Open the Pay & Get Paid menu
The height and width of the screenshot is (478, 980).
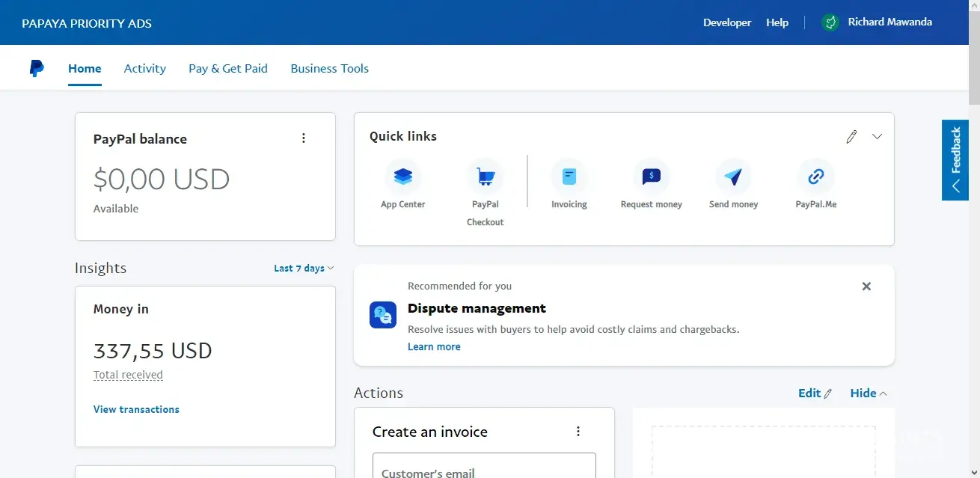coord(227,68)
